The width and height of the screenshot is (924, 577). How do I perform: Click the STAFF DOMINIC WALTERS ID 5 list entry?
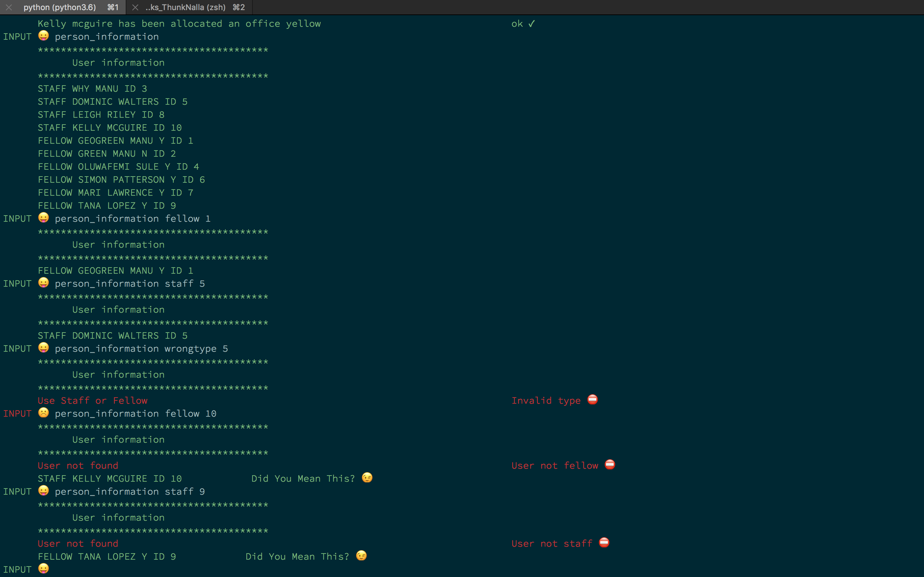[x=113, y=101]
